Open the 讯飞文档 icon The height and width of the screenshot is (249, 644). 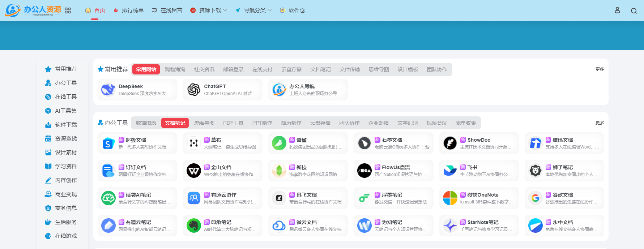pyautogui.click(x=279, y=198)
